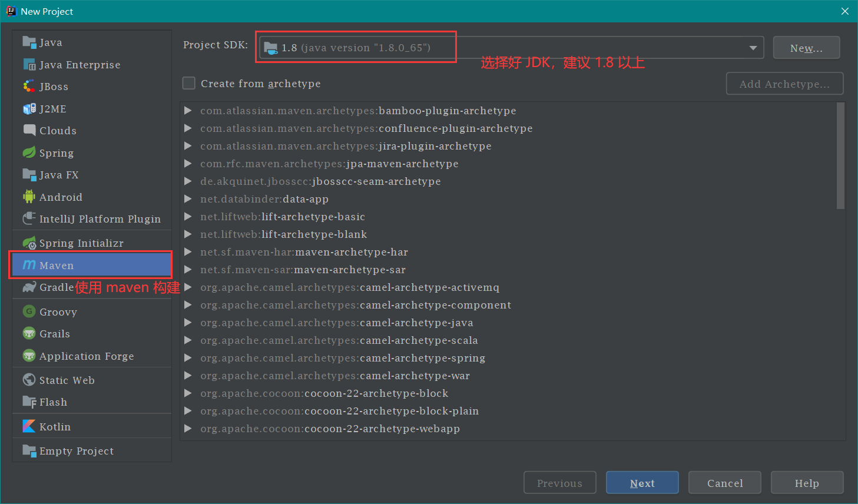Expand the bamboo-plugin-archetype entry
Viewport: 858px width, 504px height.
(188, 111)
